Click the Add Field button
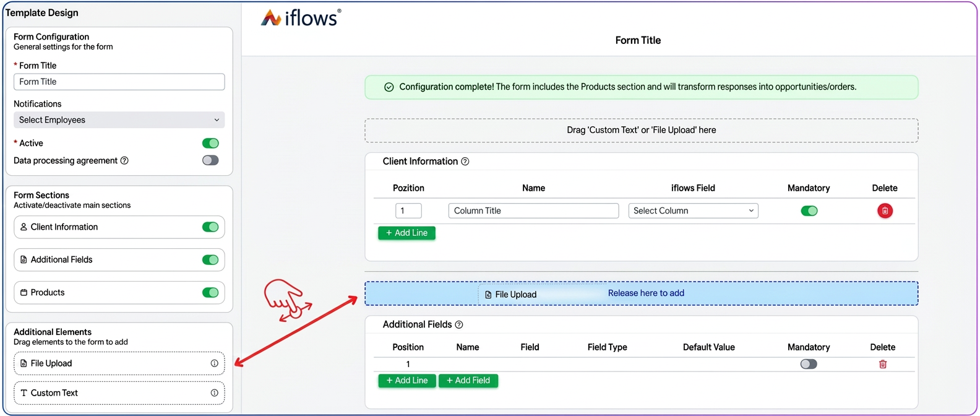The width and height of the screenshot is (980, 416). pos(468,380)
